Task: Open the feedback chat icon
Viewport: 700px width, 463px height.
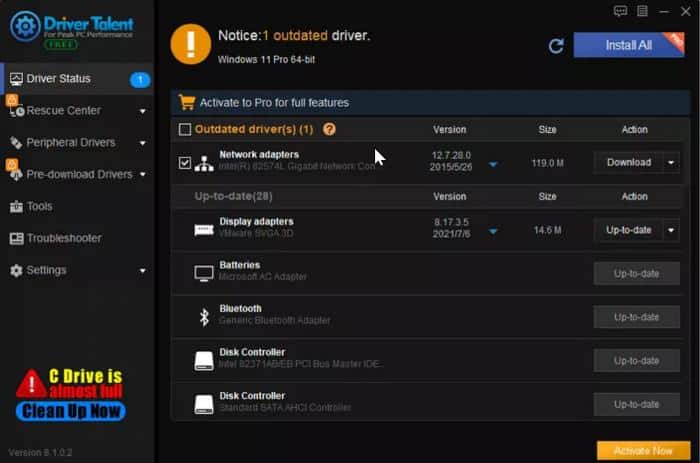Action: (x=620, y=11)
